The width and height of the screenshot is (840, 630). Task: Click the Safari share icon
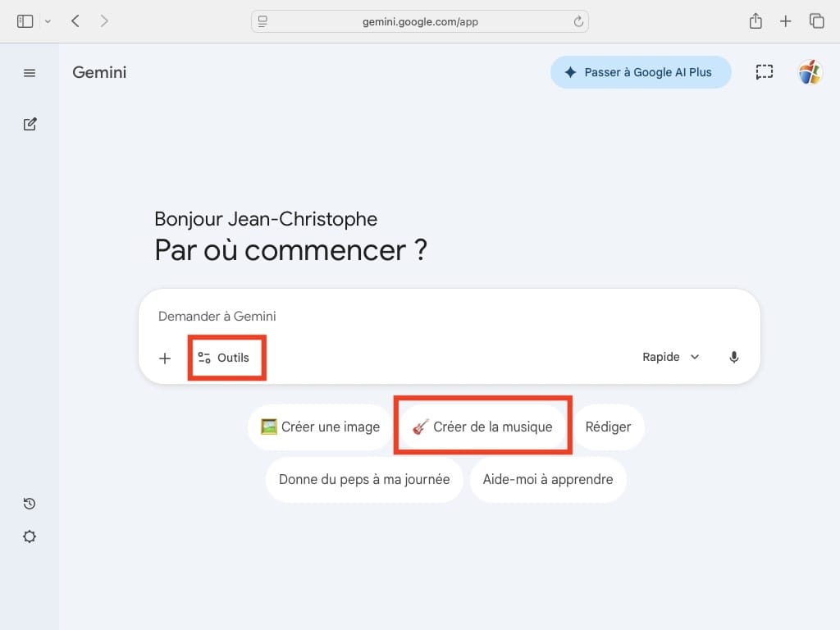pos(756,21)
